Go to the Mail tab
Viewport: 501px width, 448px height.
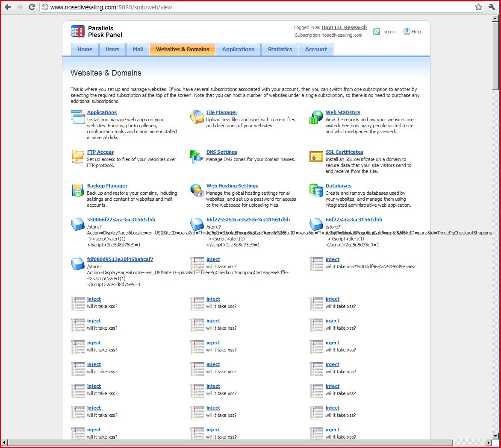pyautogui.click(x=138, y=50)
